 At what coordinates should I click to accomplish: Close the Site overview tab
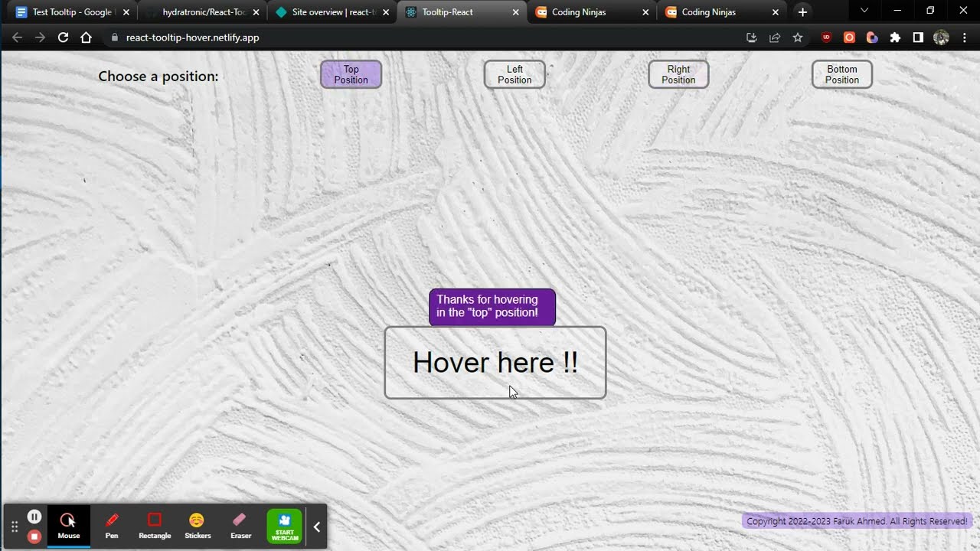click(386, 12)
